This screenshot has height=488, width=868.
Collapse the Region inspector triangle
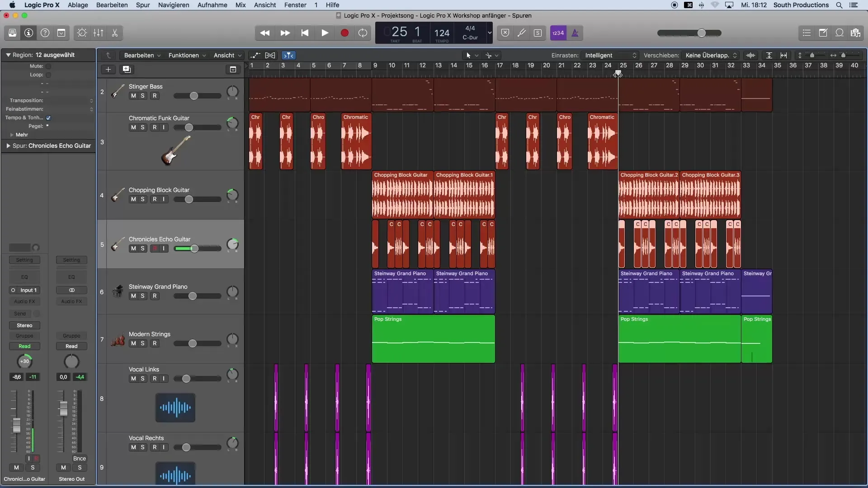[x=8, y=55]
